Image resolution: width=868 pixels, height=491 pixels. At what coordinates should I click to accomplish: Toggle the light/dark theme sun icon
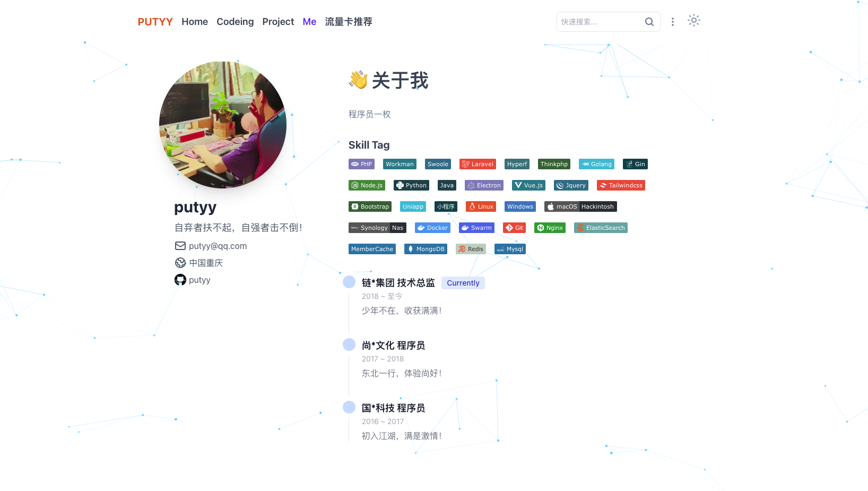click(694, 21)
